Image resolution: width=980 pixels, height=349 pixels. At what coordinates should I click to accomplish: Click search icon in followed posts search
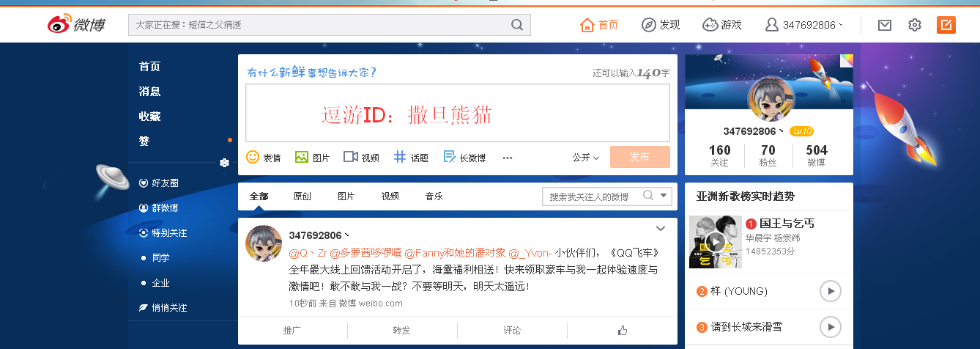tap(648, 196)
